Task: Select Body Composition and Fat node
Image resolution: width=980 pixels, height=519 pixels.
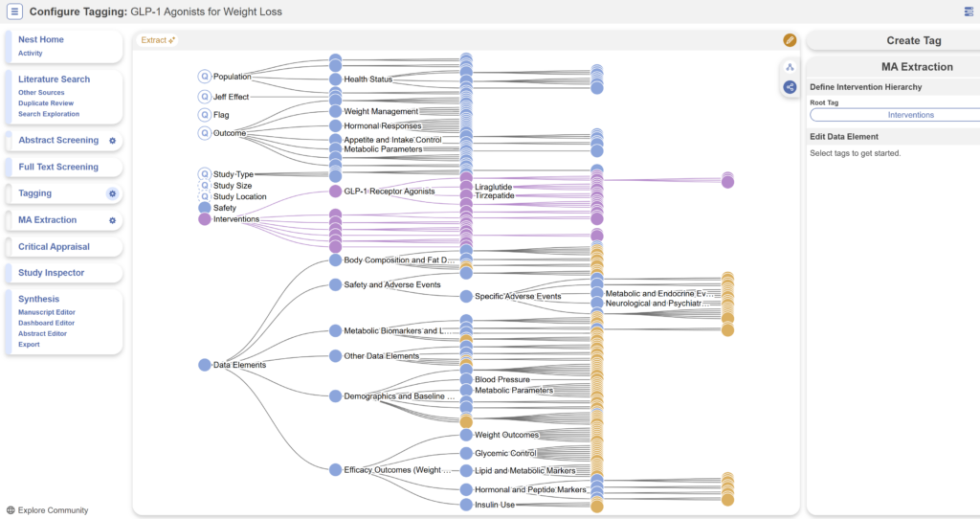Action: (x=336, y=260)
